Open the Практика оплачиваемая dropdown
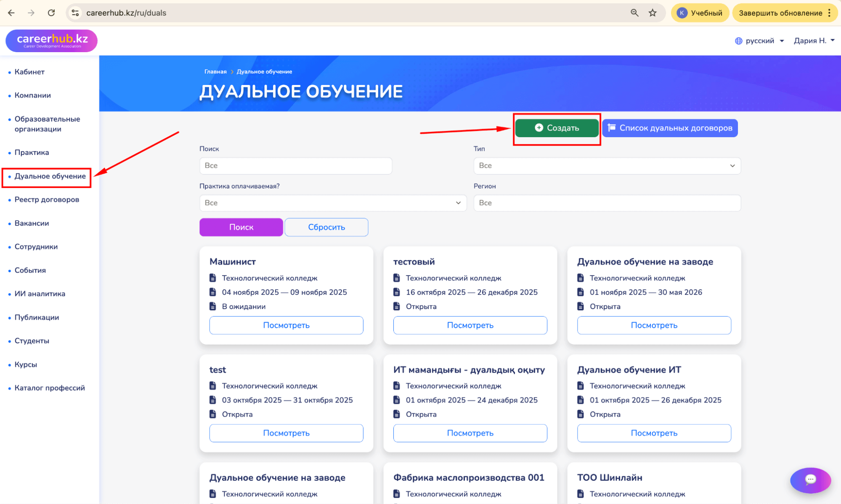 (332, 203)
